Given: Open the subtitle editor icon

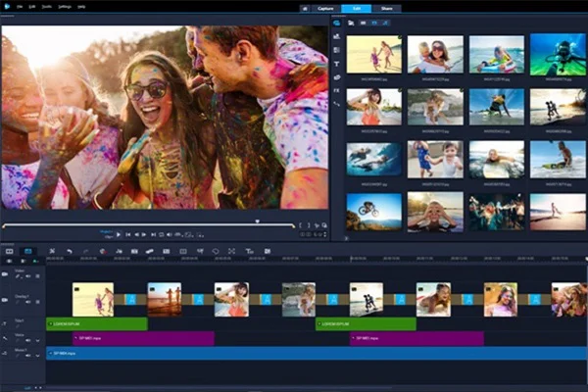Looking at the screenshot, I should click(167, 251).
